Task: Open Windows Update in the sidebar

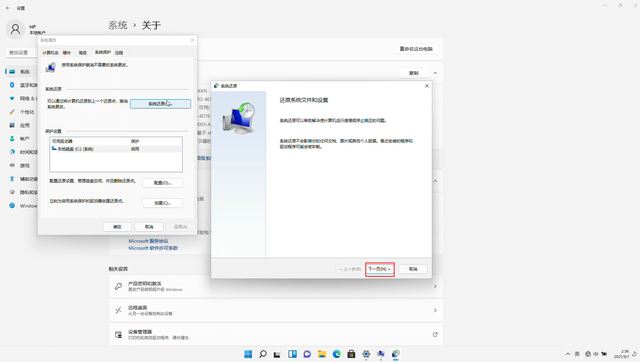Action: (22, 206)
